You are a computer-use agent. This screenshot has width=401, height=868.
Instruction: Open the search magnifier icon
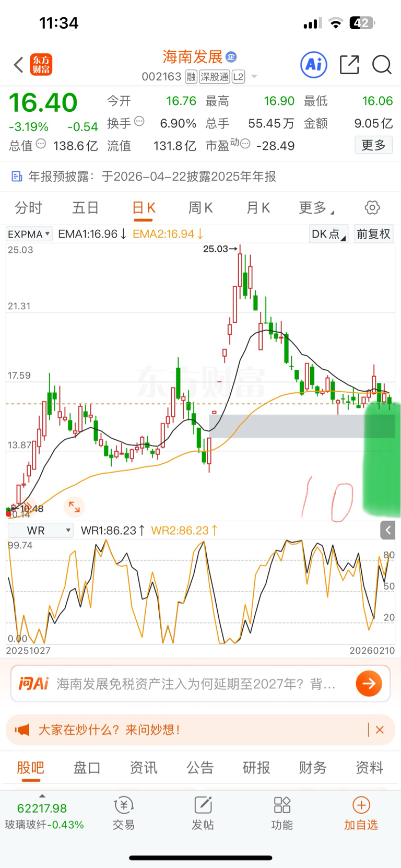382,65
